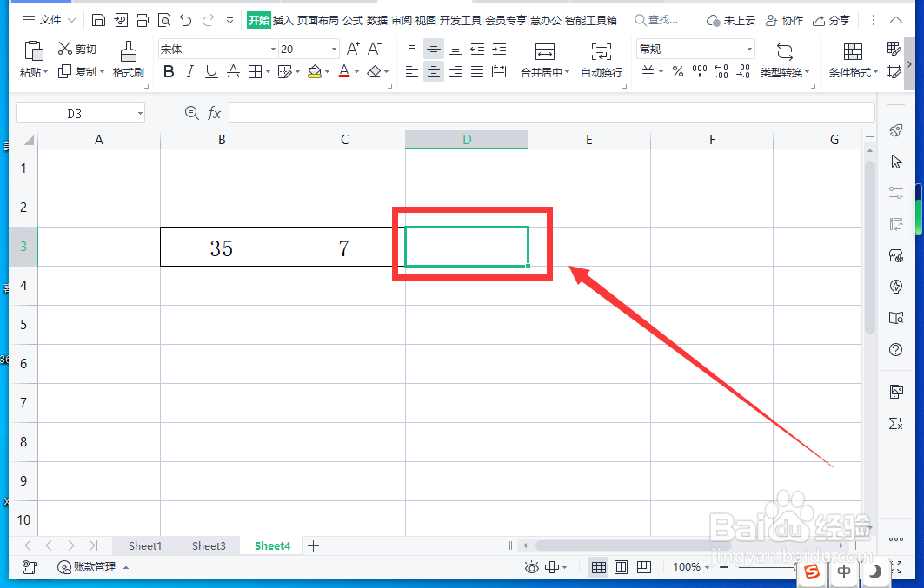Viewport: 924px width, 588px height.
Task: Click the 分享 share button
Action: 831,21
